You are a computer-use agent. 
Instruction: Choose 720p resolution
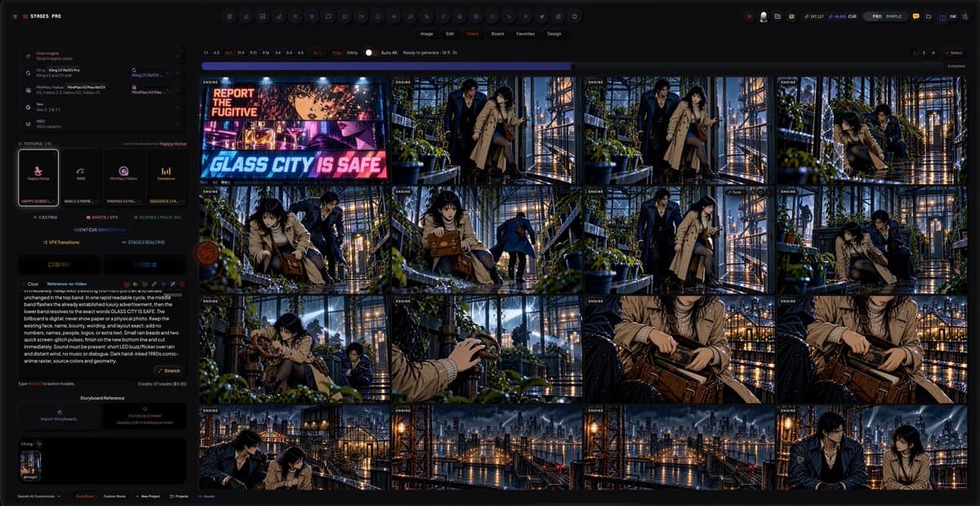pyautogui.click(x=336, y=52)
